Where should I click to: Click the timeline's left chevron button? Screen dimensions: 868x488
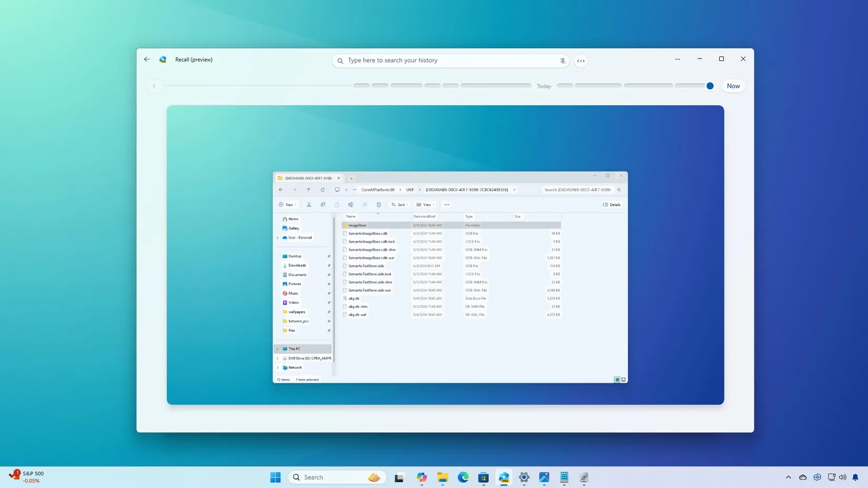(154, 86)
